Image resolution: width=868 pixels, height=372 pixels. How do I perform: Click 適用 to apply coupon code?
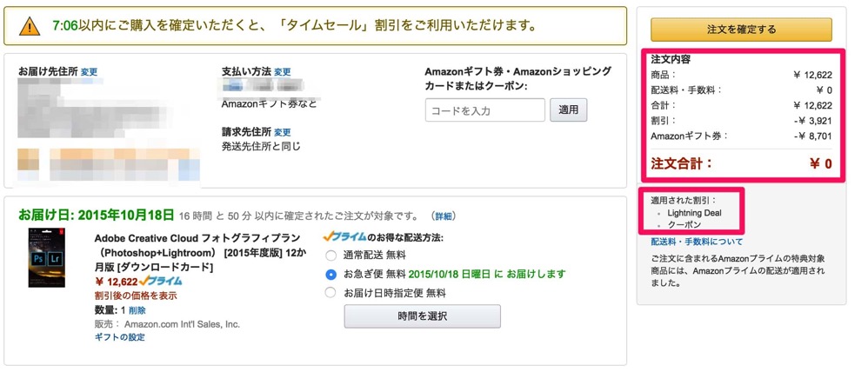[569, 110]
